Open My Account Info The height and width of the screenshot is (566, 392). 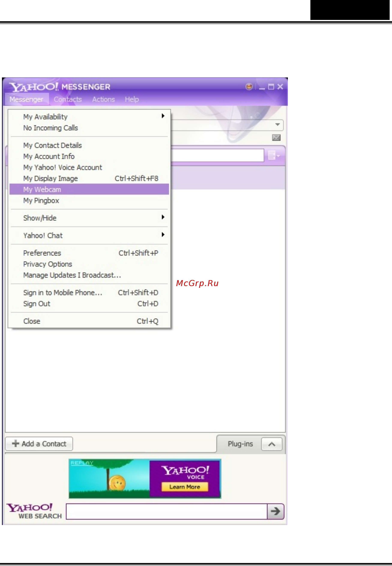(x=89, y=156)
